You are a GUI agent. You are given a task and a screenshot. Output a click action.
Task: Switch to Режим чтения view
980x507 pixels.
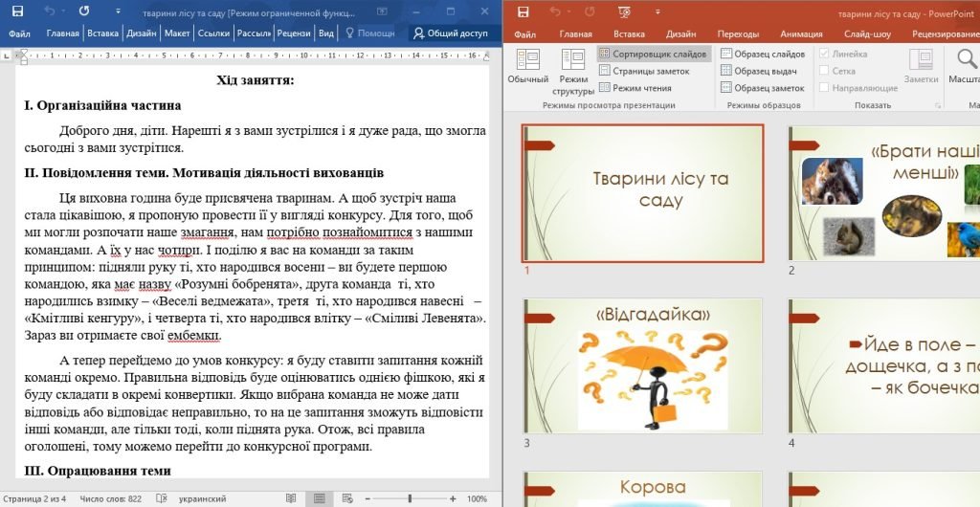point(635,88)
